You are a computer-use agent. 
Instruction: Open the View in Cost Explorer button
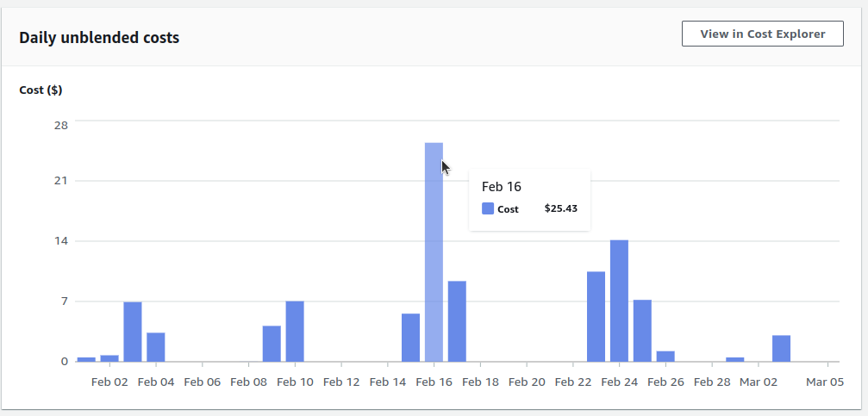coord(762,34)
